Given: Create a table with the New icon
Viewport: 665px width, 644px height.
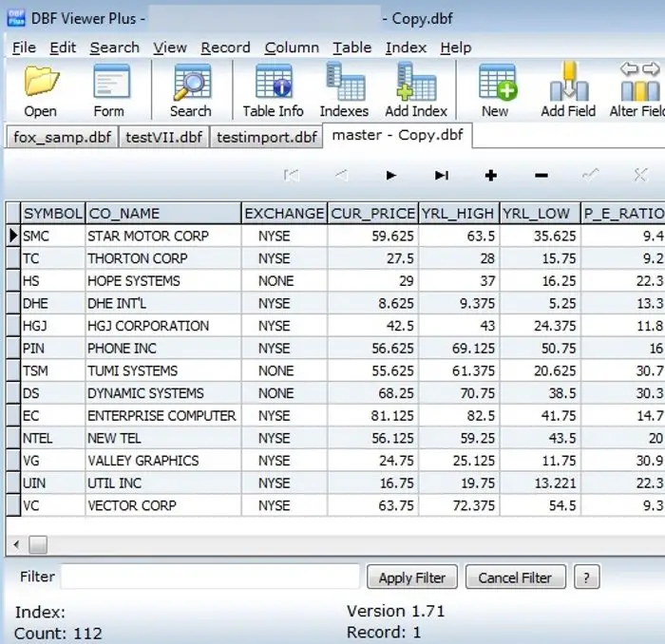Looking at the screenshot, I should [496, 91].
